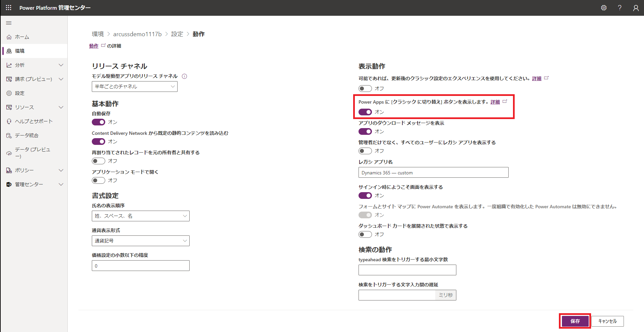Click external link icon beside 動作 の詳細
The height and width of the screenshot is (332, 644).
click(x=103, y=45)
